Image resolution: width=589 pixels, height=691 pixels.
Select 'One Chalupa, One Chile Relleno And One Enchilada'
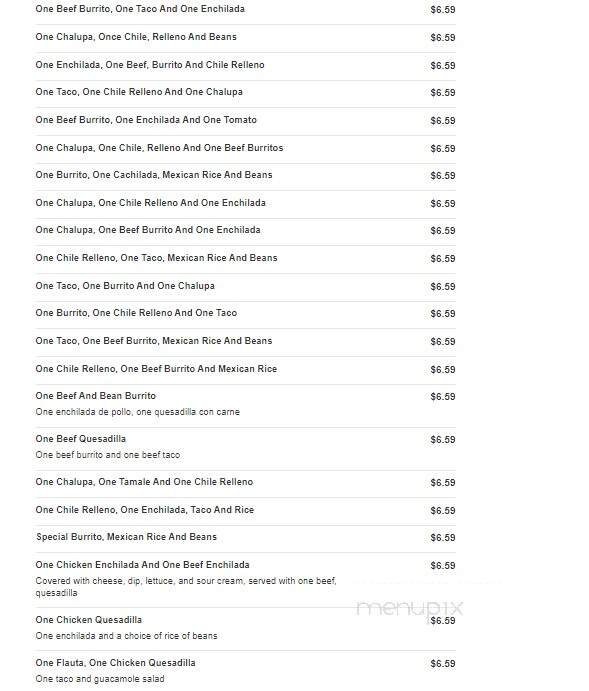coord(151,203)
